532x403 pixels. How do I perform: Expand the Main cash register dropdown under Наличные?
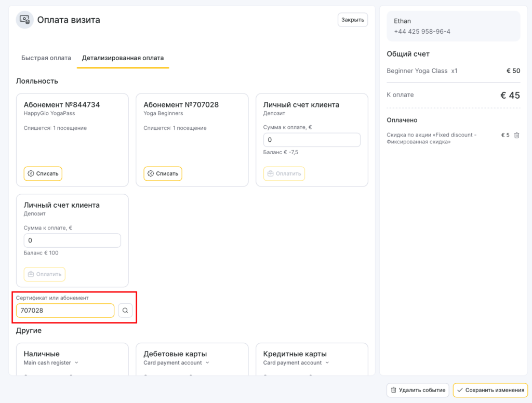(x=51, y=362)
